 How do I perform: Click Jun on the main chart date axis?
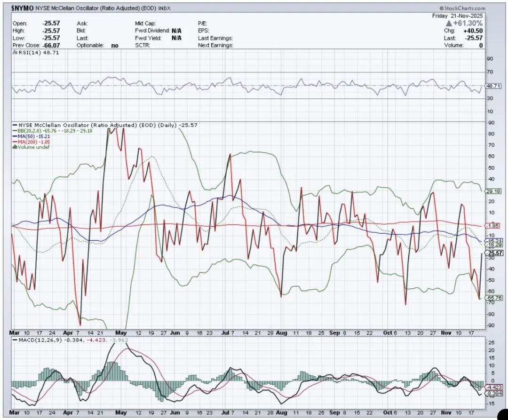click(175, 333)
